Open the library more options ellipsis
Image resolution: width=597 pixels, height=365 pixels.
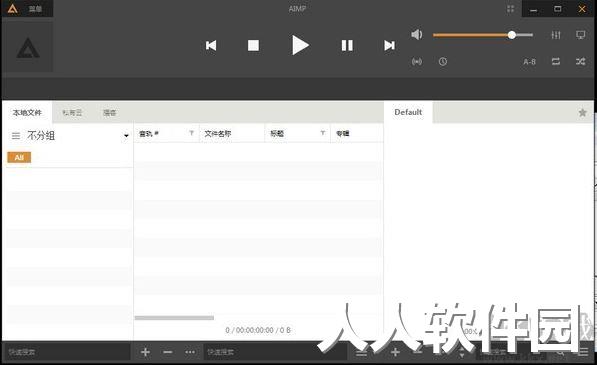(190, 352)
